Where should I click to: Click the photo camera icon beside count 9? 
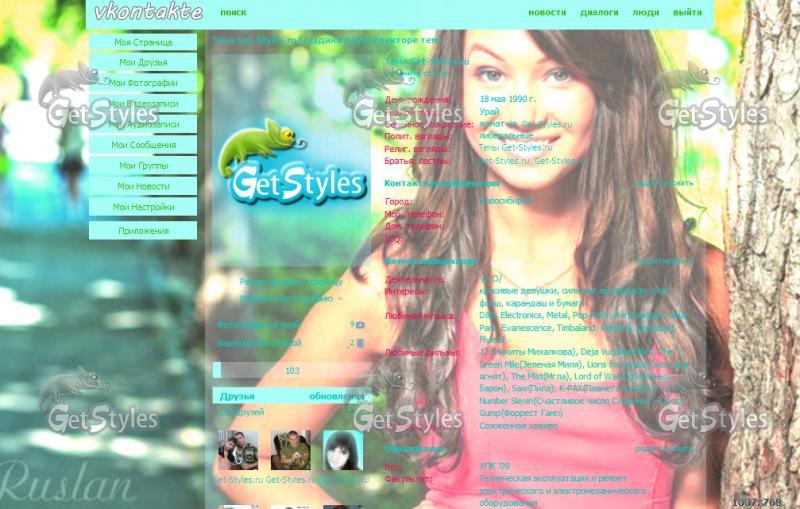pos(360,325)
